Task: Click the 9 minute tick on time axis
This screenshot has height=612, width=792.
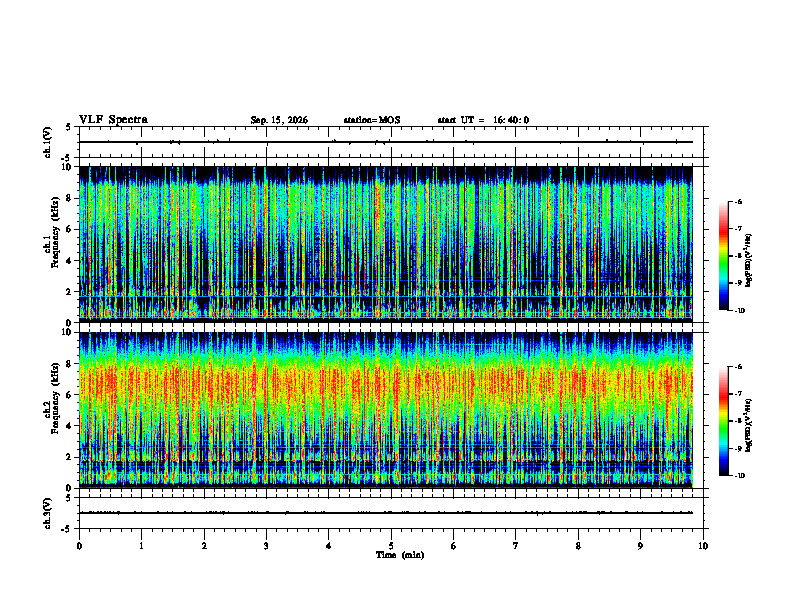Action: 640,546
